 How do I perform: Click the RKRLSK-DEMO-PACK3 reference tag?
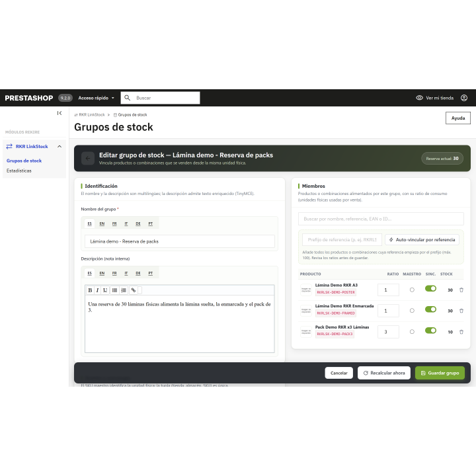point(335,334)
